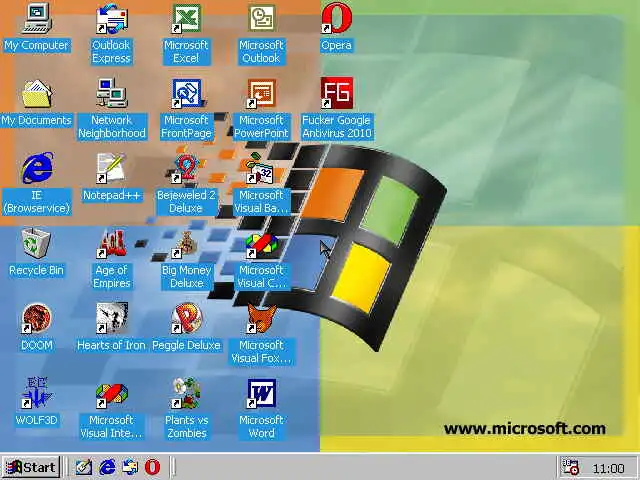Select the Outlook Express shortcut icon
The width and height of the screenshot is (640, 480).
click(111, 19)
